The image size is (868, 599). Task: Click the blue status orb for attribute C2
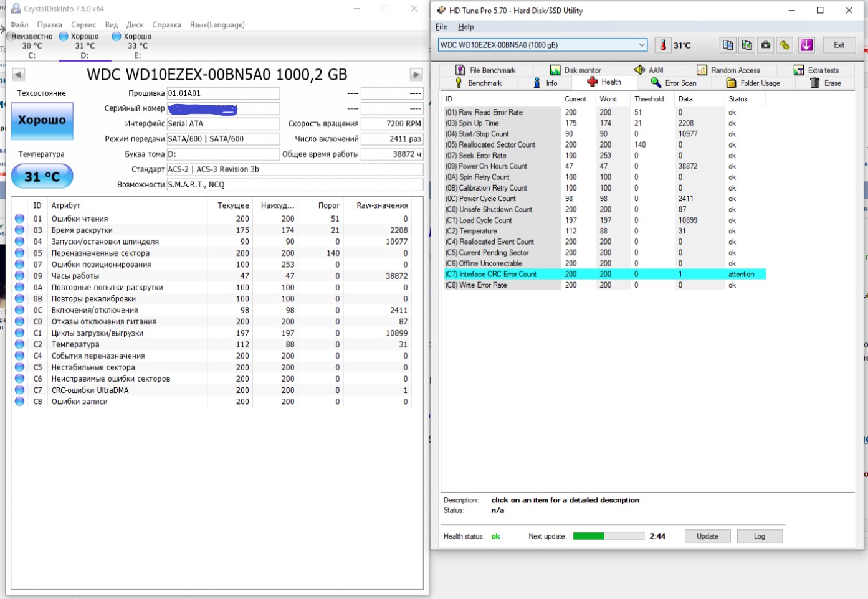click(x=19, y=344)
